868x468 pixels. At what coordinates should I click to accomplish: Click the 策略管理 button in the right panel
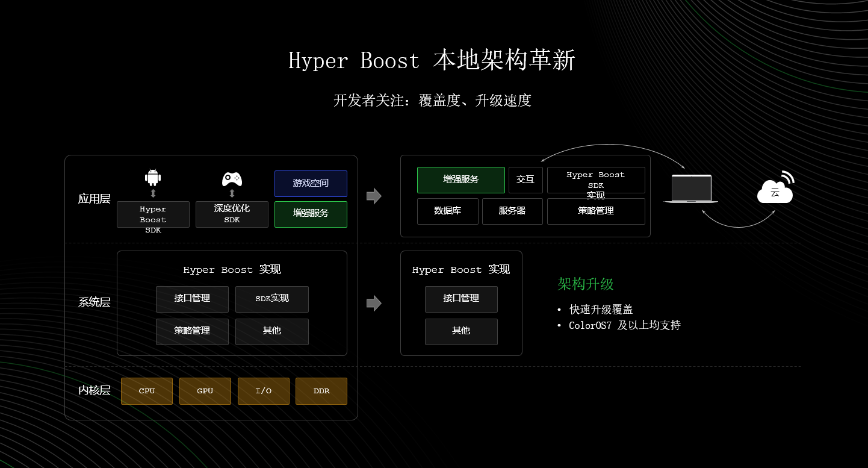[x=596, y=211]
